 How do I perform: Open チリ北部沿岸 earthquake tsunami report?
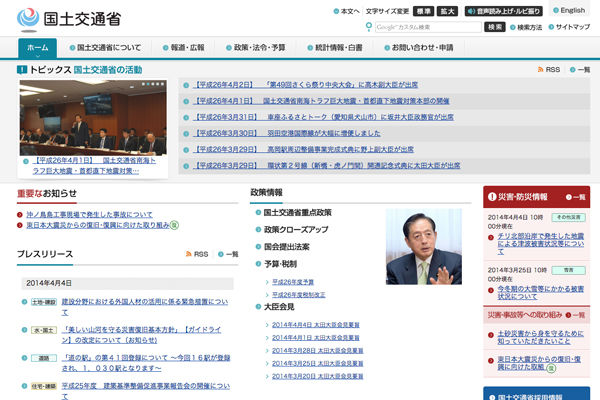tap(540, 244)
